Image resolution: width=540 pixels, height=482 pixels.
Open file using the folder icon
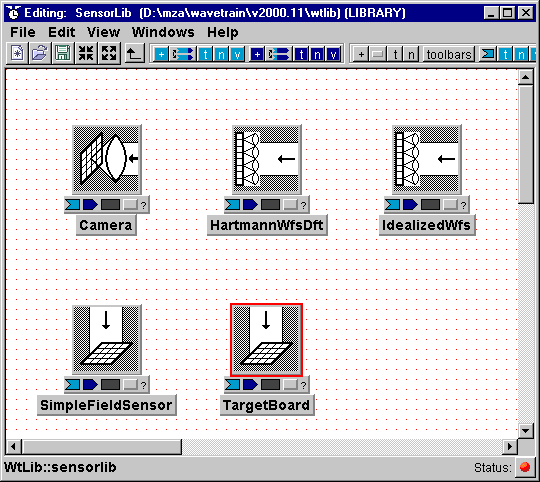(40, 54)
